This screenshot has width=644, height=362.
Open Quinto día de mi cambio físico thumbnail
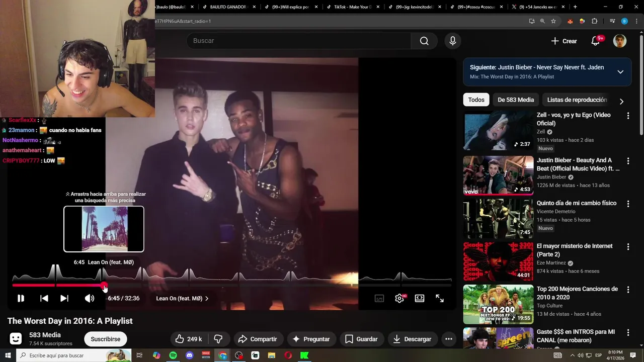tap(498, 219)
